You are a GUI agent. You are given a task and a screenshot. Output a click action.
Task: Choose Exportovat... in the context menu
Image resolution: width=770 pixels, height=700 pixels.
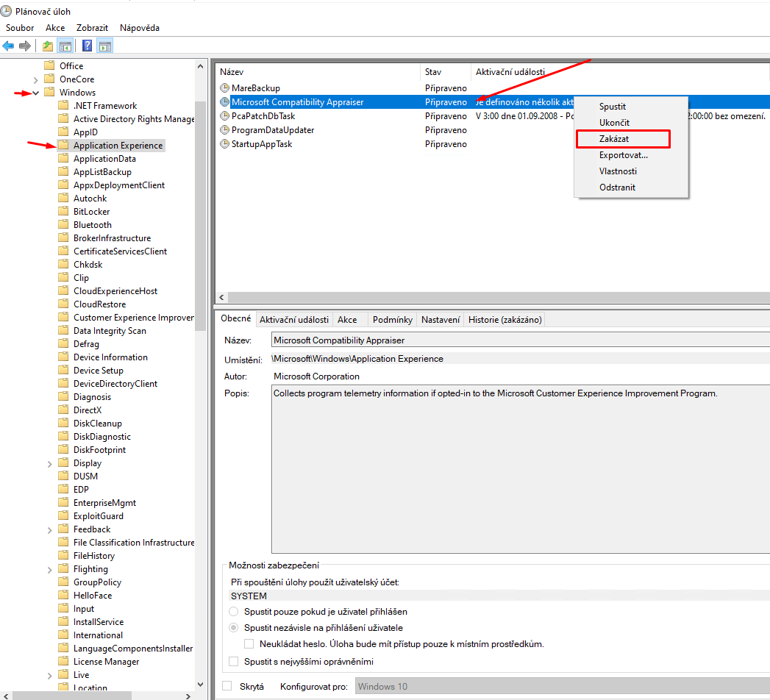(x=632, y=155)
